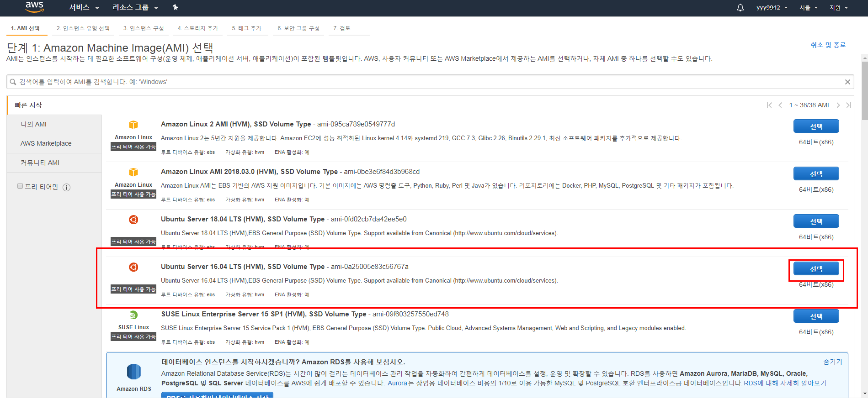Screen dimensions: 868x415
Task: Select the 빠른 시작 sidebar section
Action: pyautogui.click(x=54, y=105)
